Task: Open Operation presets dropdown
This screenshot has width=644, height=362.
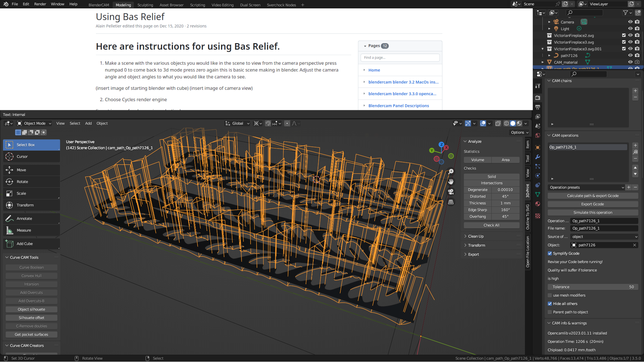Action: coord(586,187)
